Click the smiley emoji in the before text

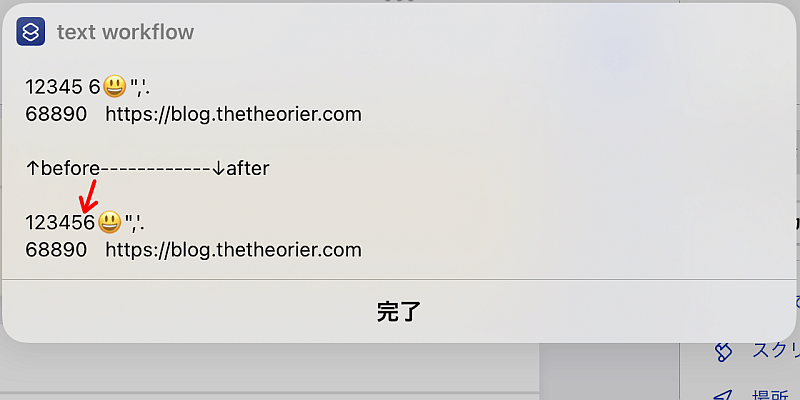pyautogui.click(x=114, y=87)
